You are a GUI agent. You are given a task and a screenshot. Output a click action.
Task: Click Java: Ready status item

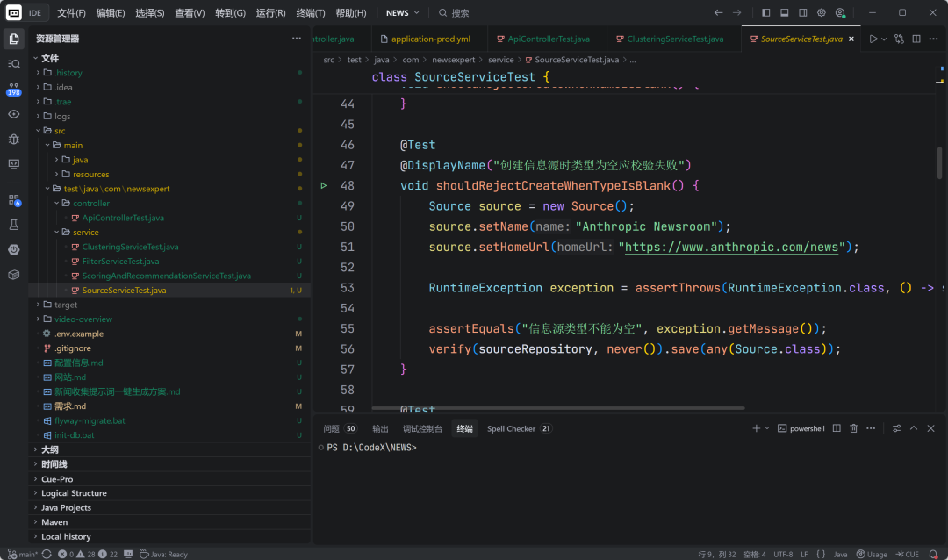[x=164, y=554]
